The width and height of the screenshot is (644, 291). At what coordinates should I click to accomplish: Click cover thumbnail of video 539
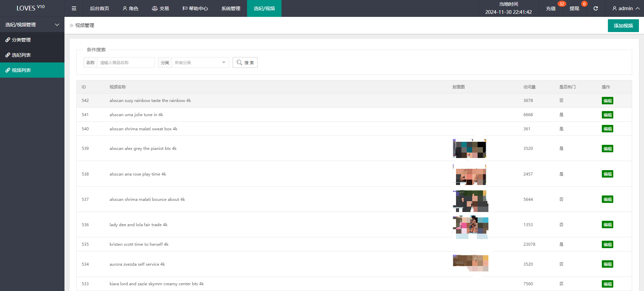pos(469,149)
